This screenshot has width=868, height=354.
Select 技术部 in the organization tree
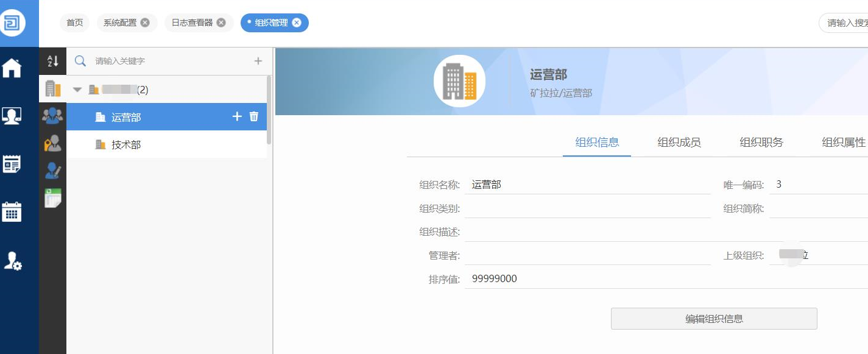(126, 145)
